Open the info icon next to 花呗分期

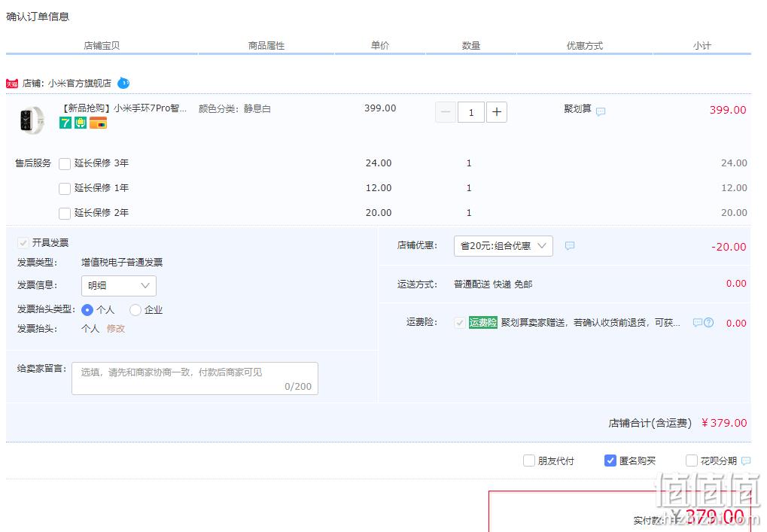click(746, 461)
